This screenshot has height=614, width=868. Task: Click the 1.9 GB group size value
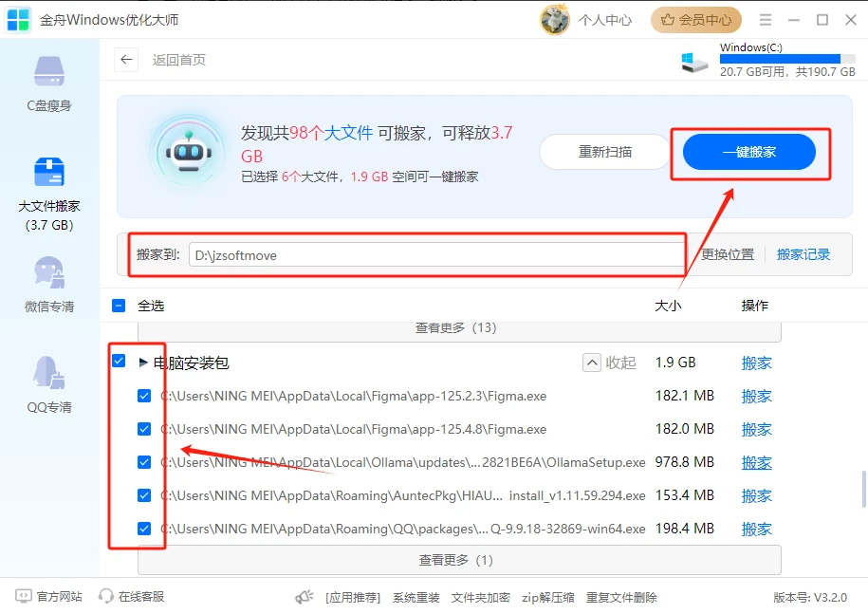675,363
